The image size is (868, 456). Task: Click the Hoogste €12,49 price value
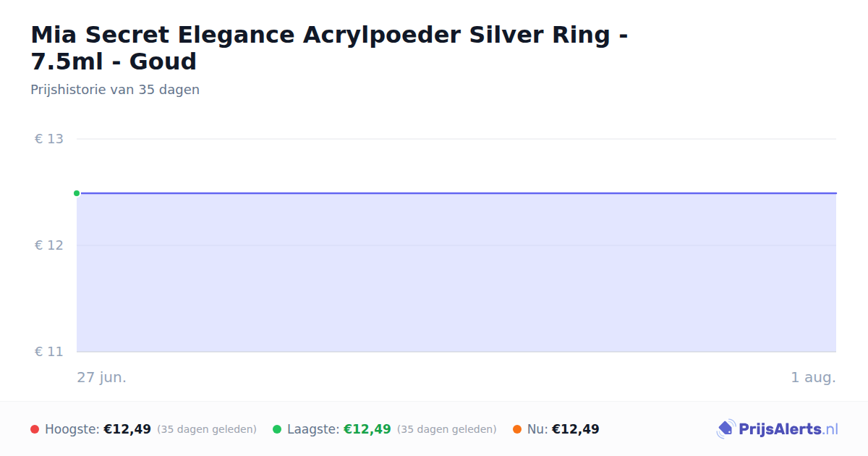127,429
